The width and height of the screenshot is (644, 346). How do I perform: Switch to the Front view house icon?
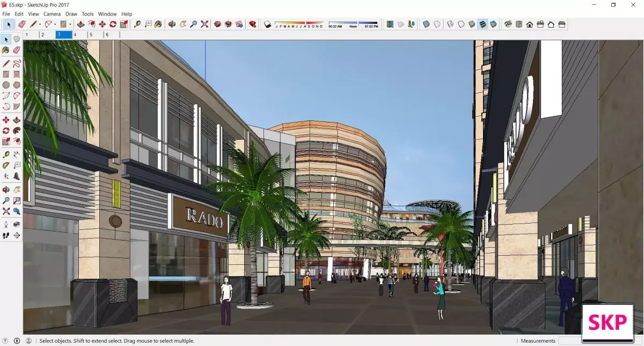tap(529, 24)
